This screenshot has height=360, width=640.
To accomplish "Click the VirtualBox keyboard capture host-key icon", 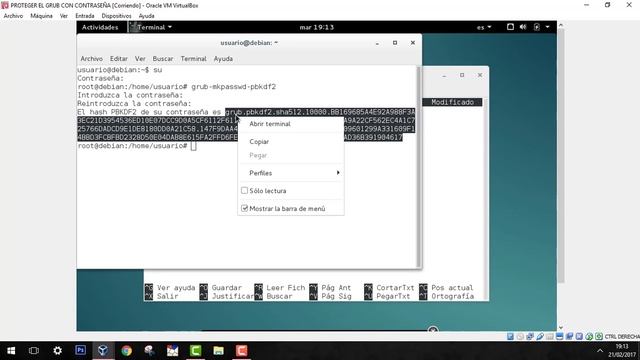I will (599, 336).
